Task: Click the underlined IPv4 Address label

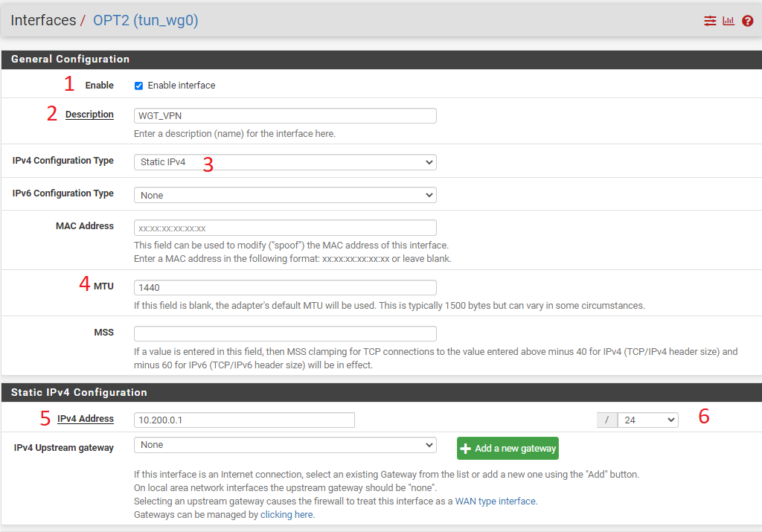Action: click(x=85, y=418)
